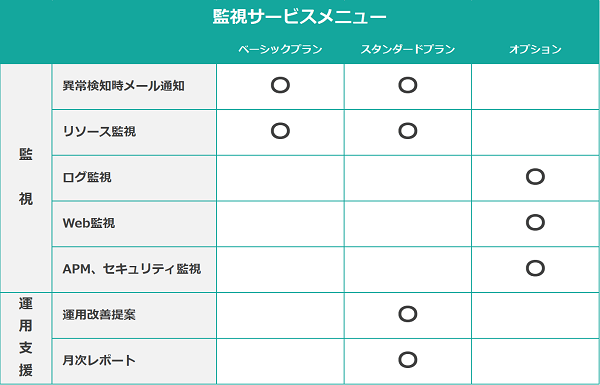The image size is (600, 385).
Task: Click the リソース監視 row label
Action: pos(99,131)
